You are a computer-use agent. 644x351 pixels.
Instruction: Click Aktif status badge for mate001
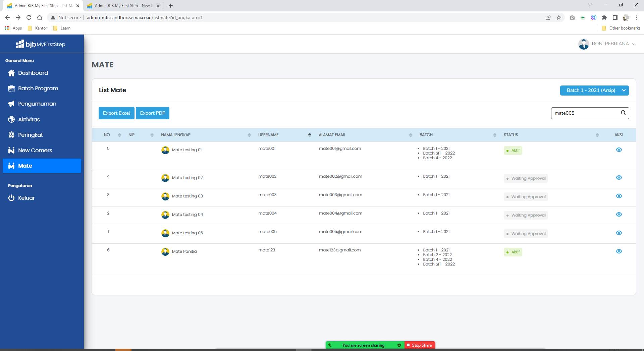(513, 151)
